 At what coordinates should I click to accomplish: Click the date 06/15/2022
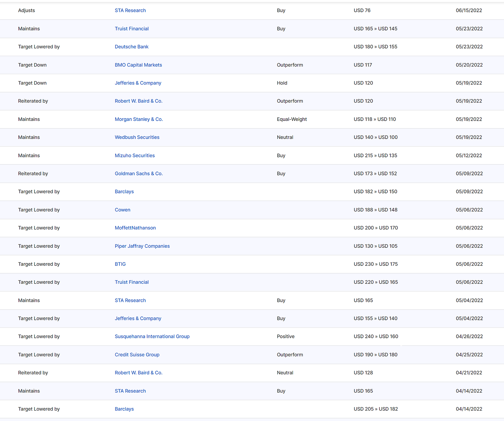click(x=469, y=10)
